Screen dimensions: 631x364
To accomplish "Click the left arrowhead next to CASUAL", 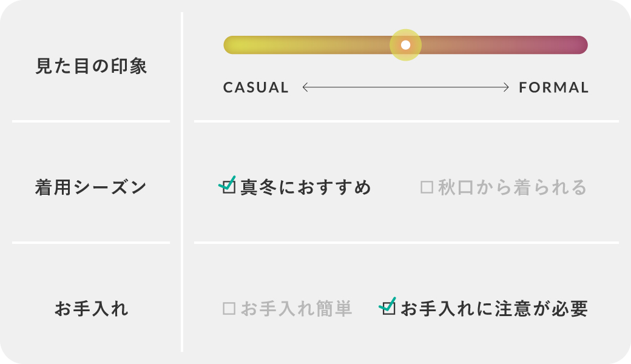I will click(305, 87).
